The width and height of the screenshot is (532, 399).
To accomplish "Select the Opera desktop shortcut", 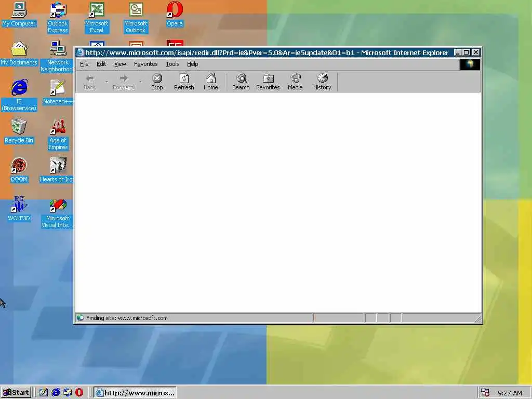I will (x=175, y=15).
